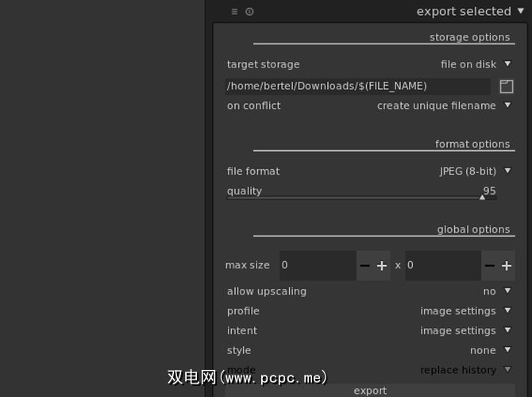Toggle the allow upscaling option
This screenshot has height=397, width=532.
click(497, 291)
